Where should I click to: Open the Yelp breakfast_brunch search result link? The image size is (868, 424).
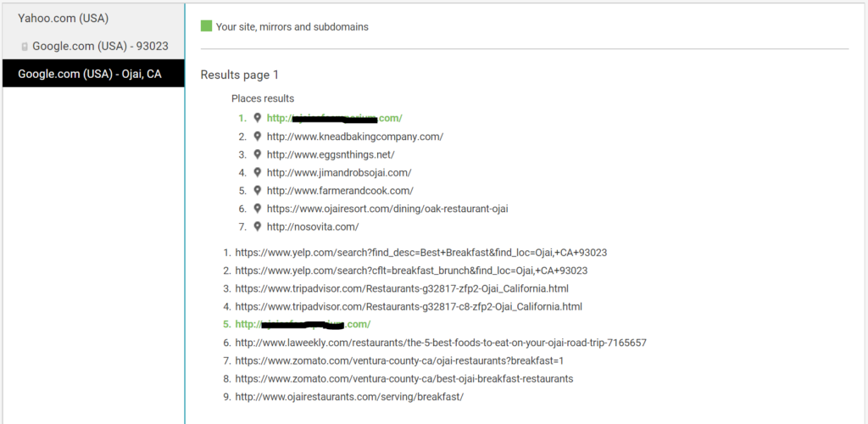point(411,271)
